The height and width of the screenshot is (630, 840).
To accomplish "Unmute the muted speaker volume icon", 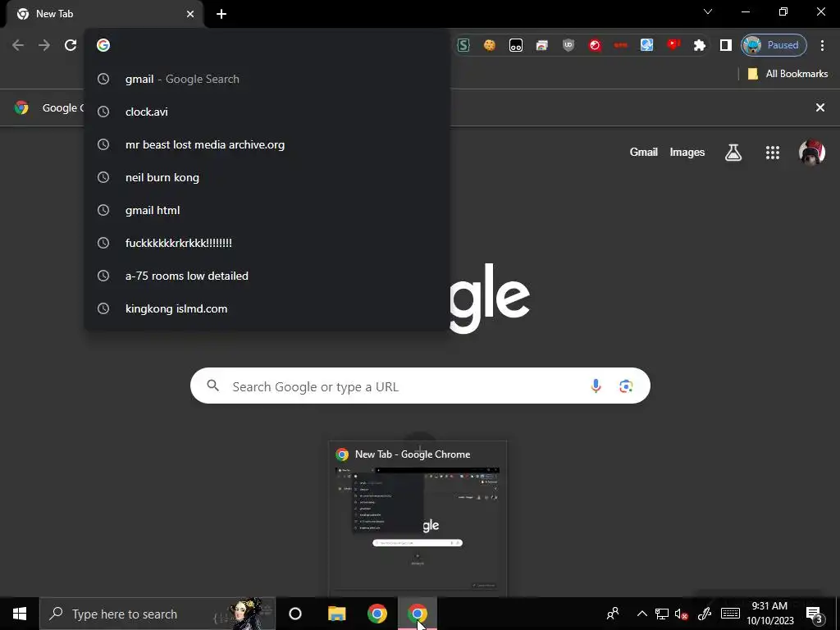I will click(682, 614).
